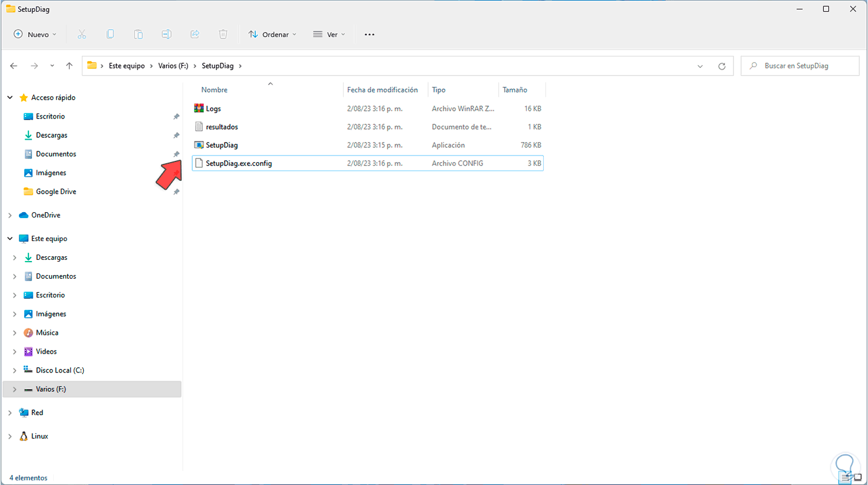This screenshot has width=868, height=485.
Task: Click the pin icon beside Escritorio
Action: (176, 117)
